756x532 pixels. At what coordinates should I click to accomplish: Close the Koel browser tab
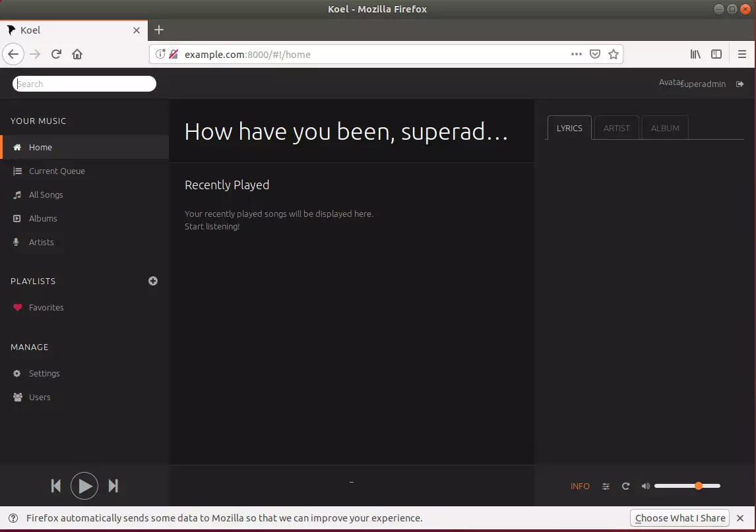point(137,30)
